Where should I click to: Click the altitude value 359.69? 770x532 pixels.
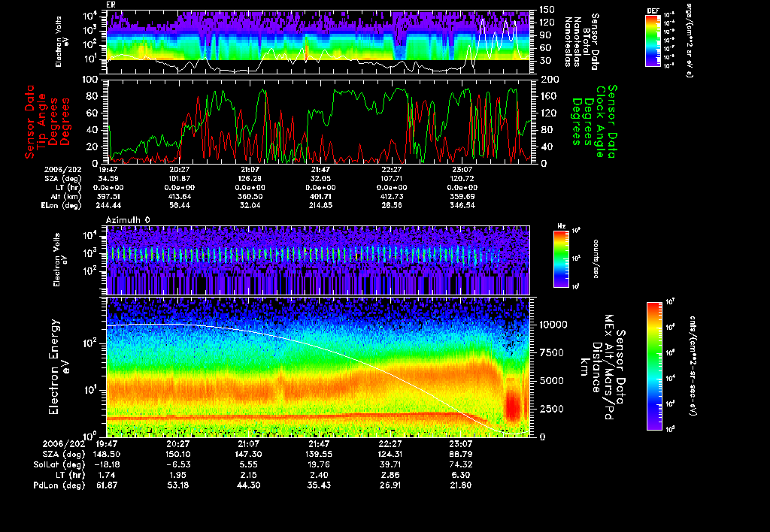click(462, 196)
